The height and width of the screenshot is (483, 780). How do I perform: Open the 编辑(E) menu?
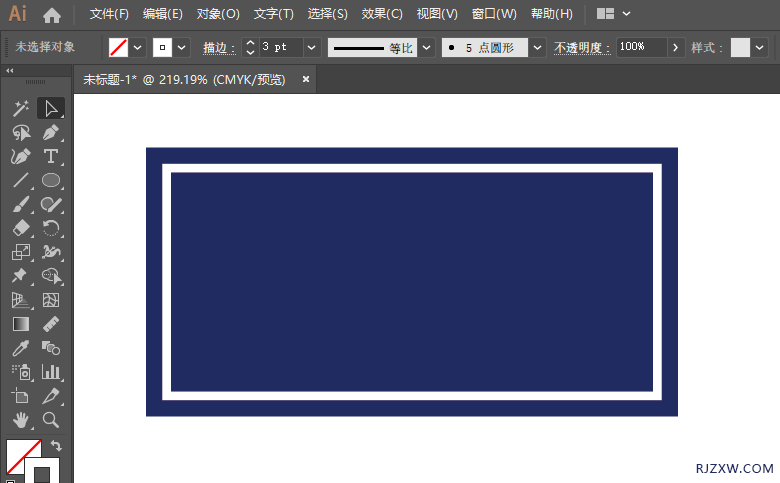click(x=163, y=14)
